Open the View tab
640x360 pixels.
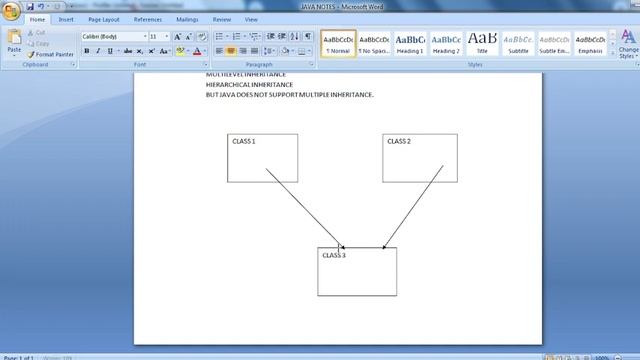click(251, 20)
